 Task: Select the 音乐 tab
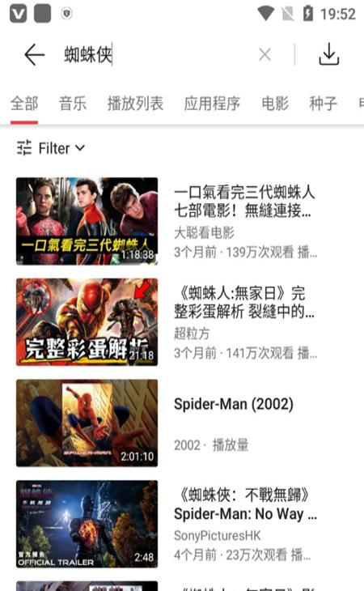click(x=73, y=104)
